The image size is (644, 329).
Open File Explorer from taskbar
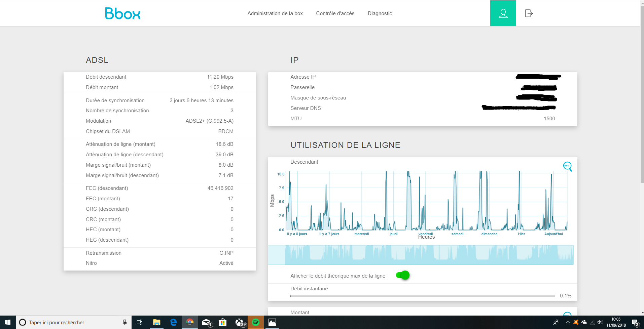pos(156,322)
